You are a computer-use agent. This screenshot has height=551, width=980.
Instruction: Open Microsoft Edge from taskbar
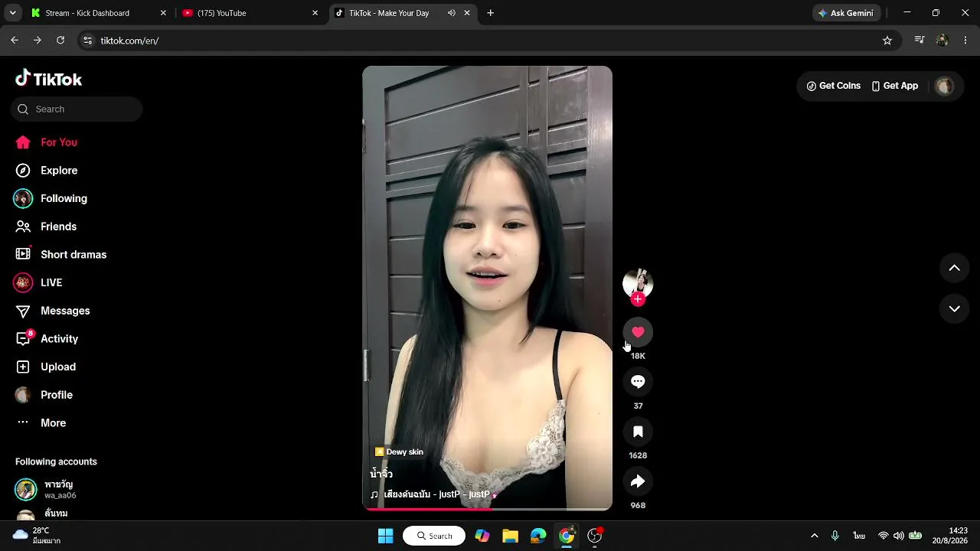538,536
